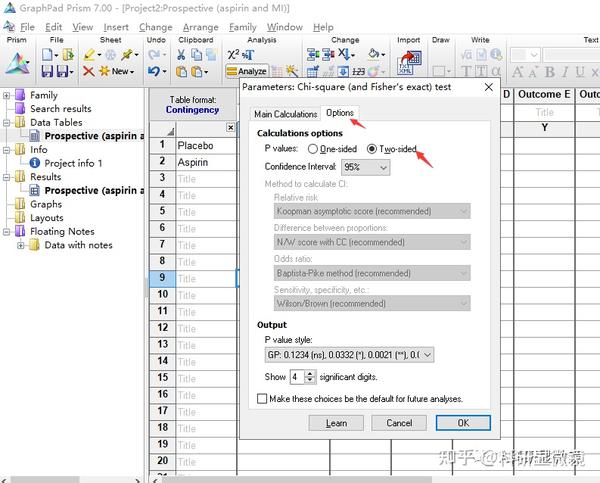Open the New sheet dropdown
This screenshot has width=600, height=483.
[x=132, y=72]
